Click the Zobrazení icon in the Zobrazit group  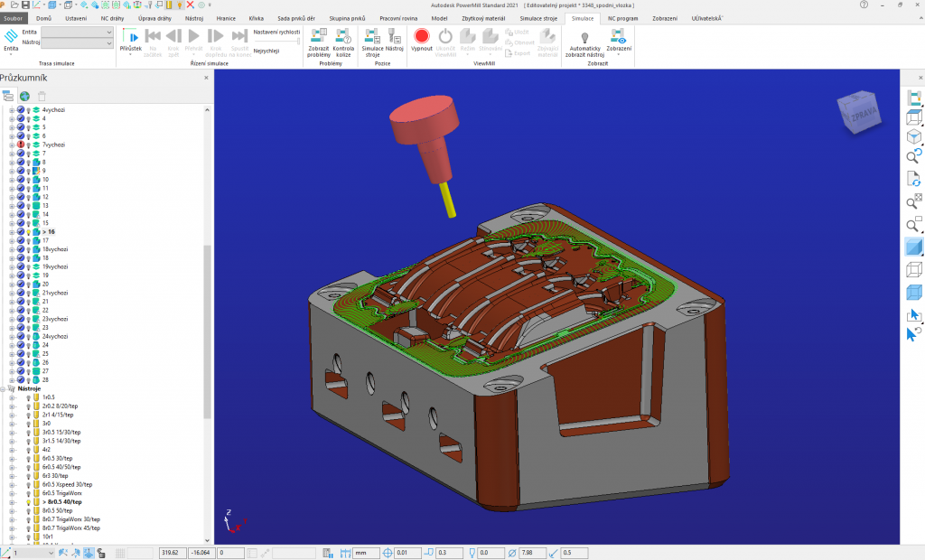click(619, 37)
